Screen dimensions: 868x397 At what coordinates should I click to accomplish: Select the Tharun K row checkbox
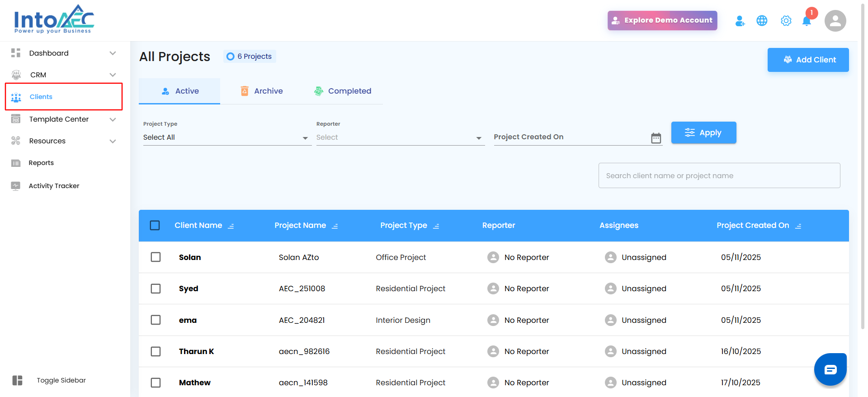tap(156, 351)
